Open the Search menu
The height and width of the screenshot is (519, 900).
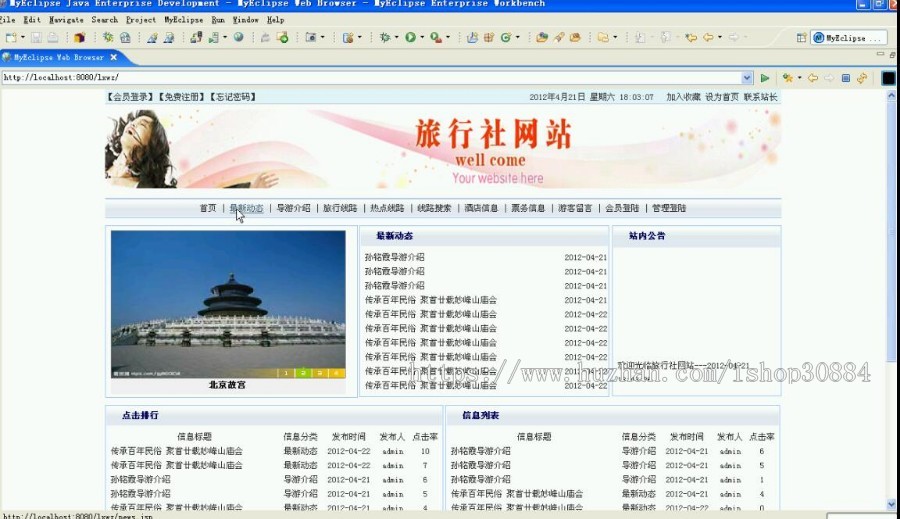pos(104,20)
